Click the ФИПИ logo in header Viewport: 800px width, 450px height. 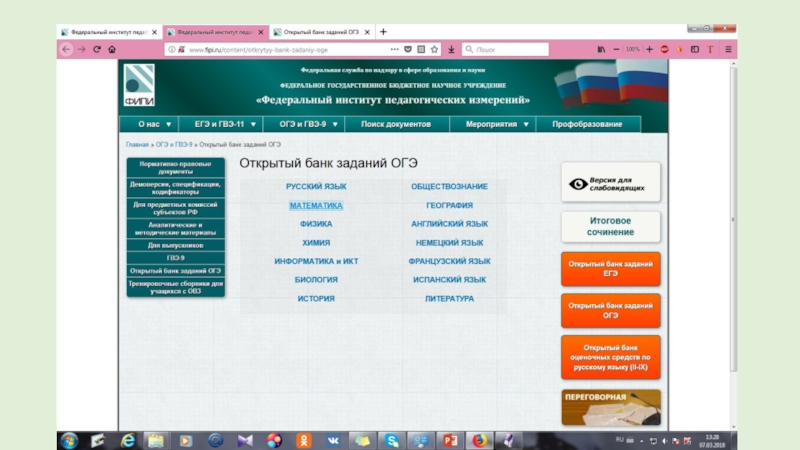tap(139, 85)
